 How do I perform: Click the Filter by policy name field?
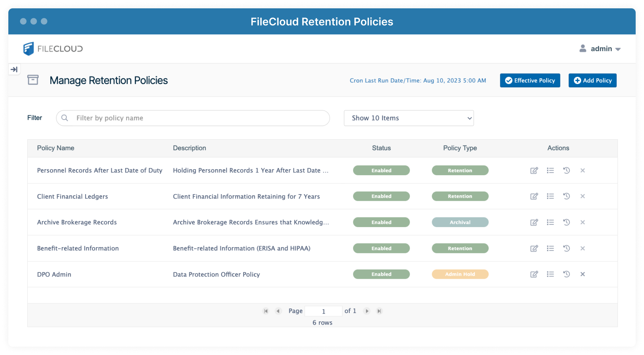[193, 118]
